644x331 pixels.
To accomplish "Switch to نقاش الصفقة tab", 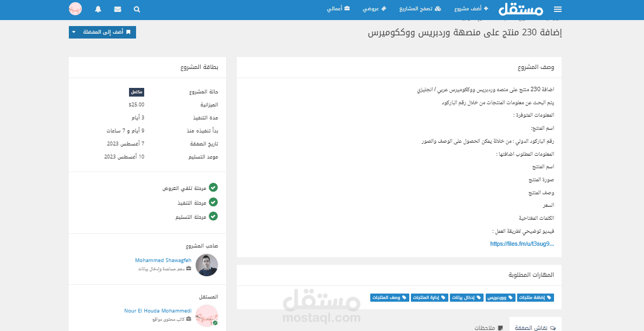I will pyautogui.click(x=536, y=328).
